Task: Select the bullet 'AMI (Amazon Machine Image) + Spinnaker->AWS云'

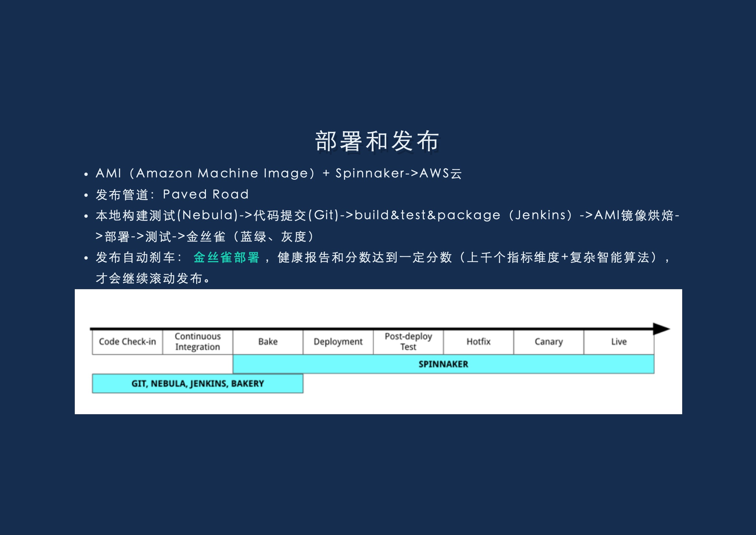Action: coord(278,173)
